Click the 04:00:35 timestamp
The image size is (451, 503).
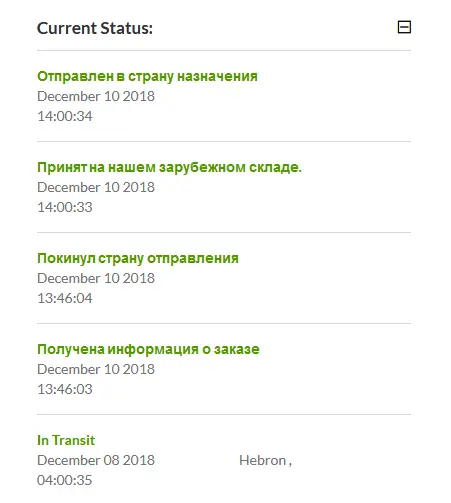pyautogui.click(x=64, y=480)
